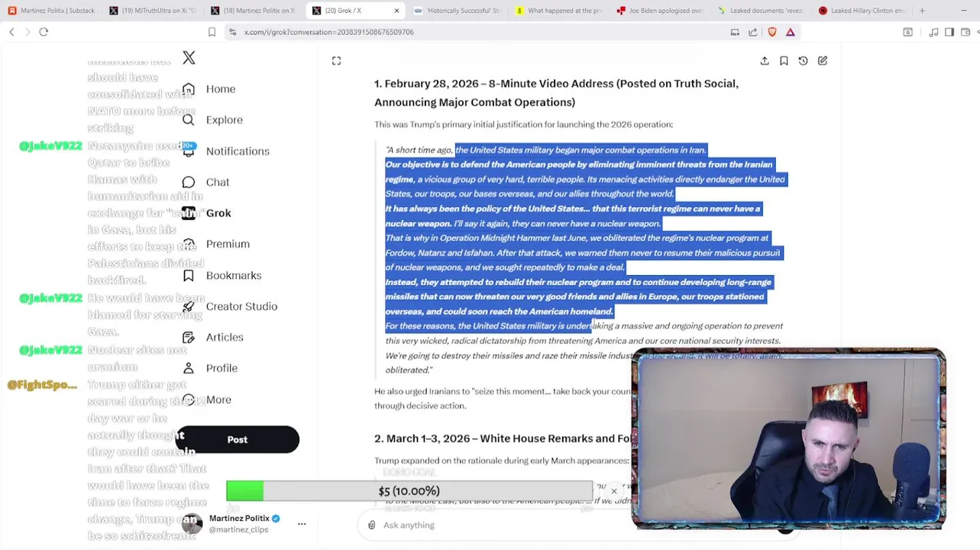Screen dimensions: 980x550
Task: Open Brave Rewards triangle icon
Action: click(x=791, y=32)
